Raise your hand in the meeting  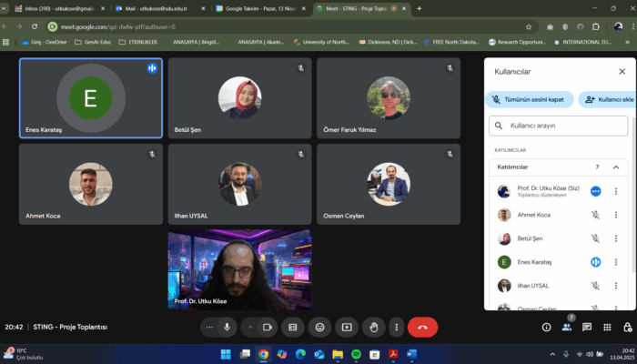point(372,327)
